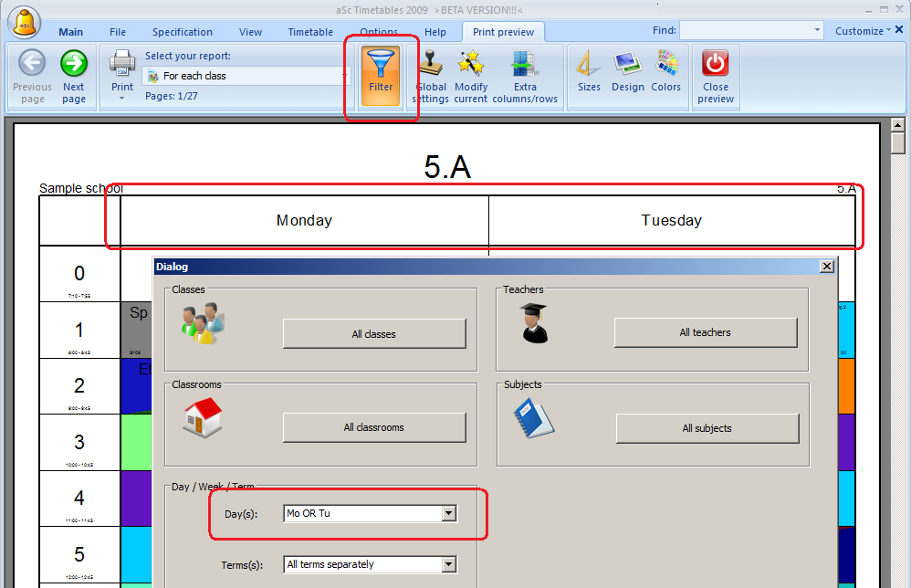Open the Specification tab
Image resolution: width=911 pixels, height=588 pixels.
click(x=183, y=32)
